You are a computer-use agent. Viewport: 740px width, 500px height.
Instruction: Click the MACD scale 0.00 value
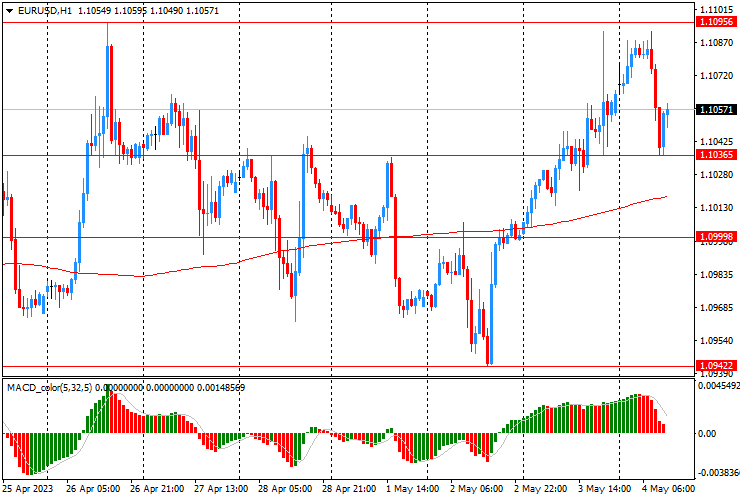tap(706, 433)
